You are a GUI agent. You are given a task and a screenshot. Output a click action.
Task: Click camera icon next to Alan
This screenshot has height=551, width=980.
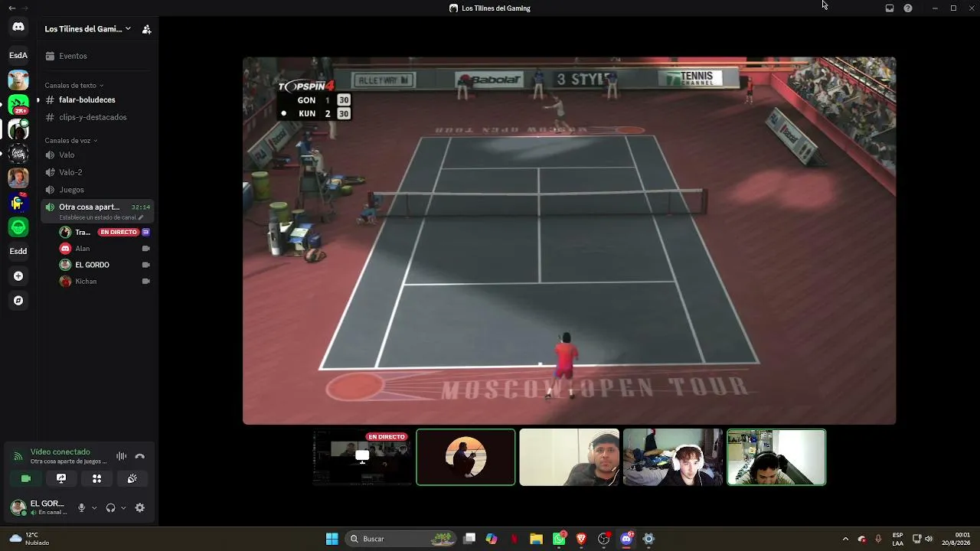(x=145, y=249)
